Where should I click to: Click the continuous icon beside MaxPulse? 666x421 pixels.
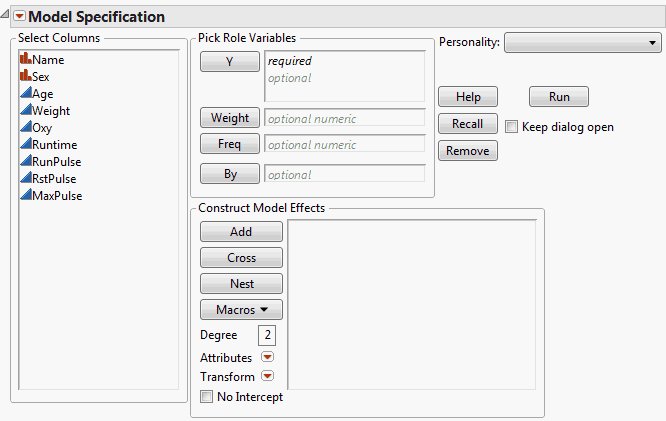click(25, 195)
